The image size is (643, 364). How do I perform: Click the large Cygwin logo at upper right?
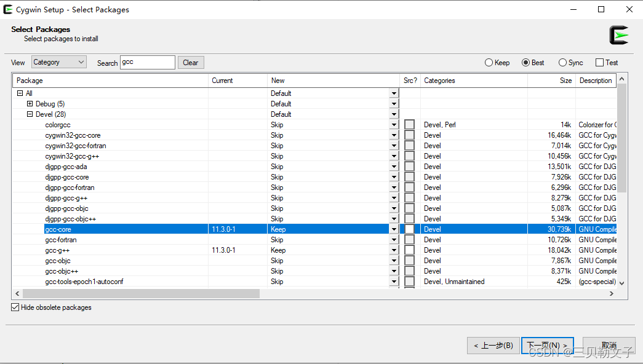(x=619, y=35)
